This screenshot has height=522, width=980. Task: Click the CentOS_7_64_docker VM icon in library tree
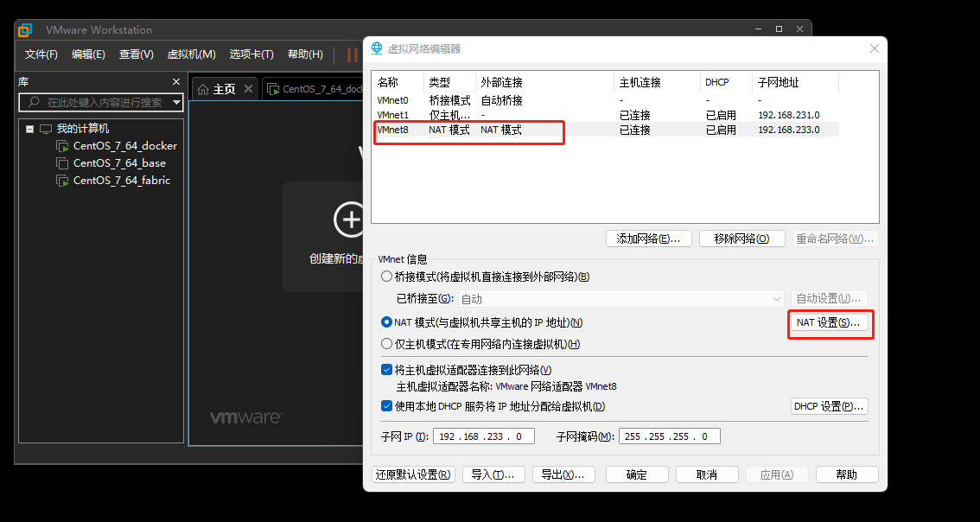tap(62, 146)
